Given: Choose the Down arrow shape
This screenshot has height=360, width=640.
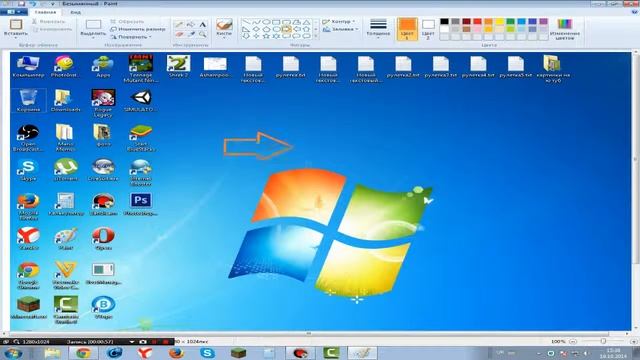Looking at the screenshot, I should point(246,36).
